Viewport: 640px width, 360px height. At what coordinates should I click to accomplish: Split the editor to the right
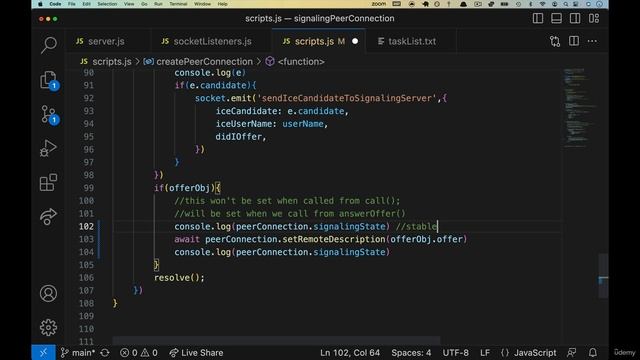pos(574,41)
